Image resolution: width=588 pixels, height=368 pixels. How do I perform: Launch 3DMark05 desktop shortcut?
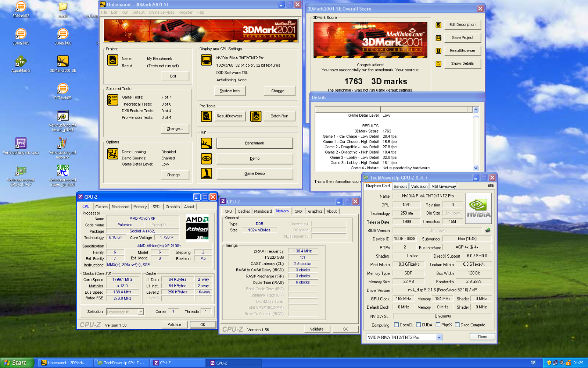click(21, 34)
